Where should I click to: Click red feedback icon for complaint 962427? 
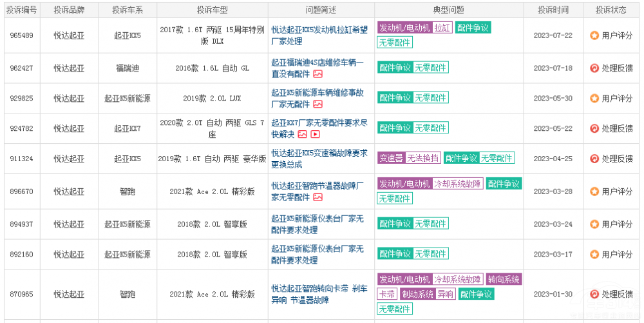point(594,68)
